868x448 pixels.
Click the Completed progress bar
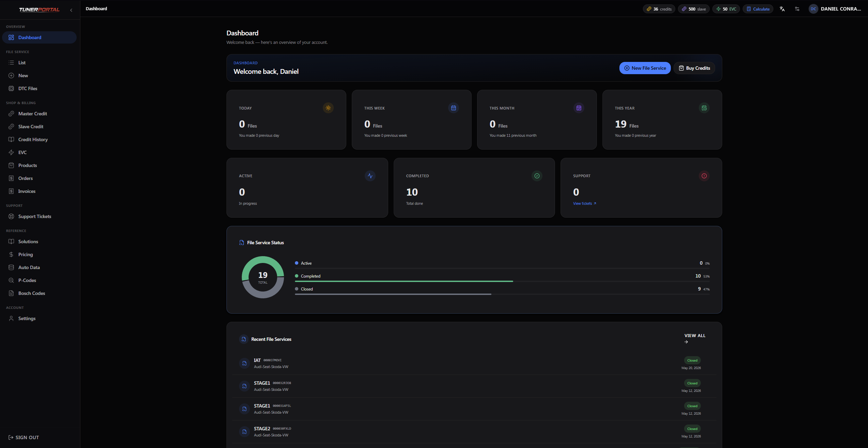point(502,281)
